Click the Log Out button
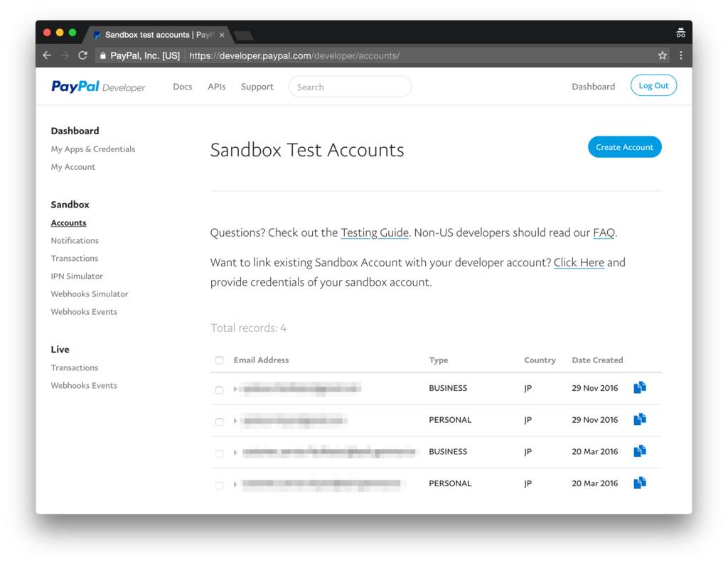The height and width of the screenshot is (565, 728). pos(653,85)
